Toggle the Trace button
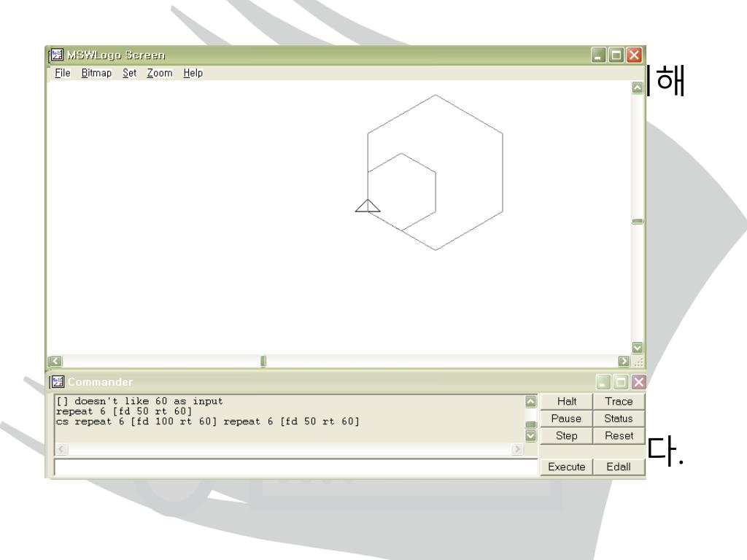The width and height of the screenshot is (747, 560). point(619,402)
